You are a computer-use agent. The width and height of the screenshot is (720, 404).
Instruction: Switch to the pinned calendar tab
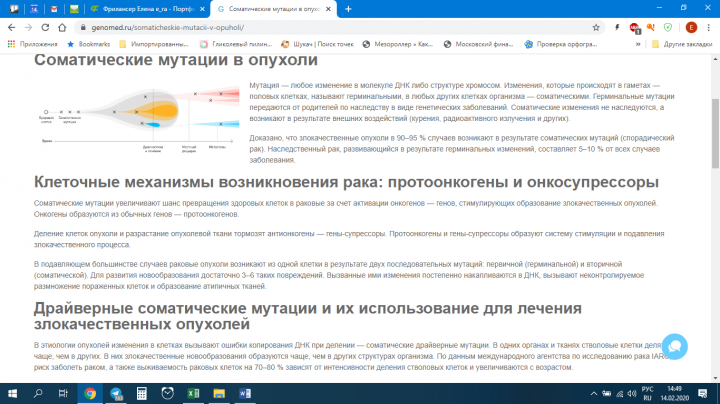click(34, 9)
